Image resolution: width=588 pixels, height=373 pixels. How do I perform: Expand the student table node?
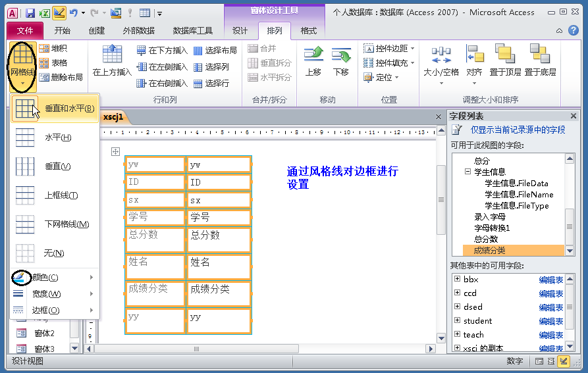pyautogui.click(x=457, y=320)
